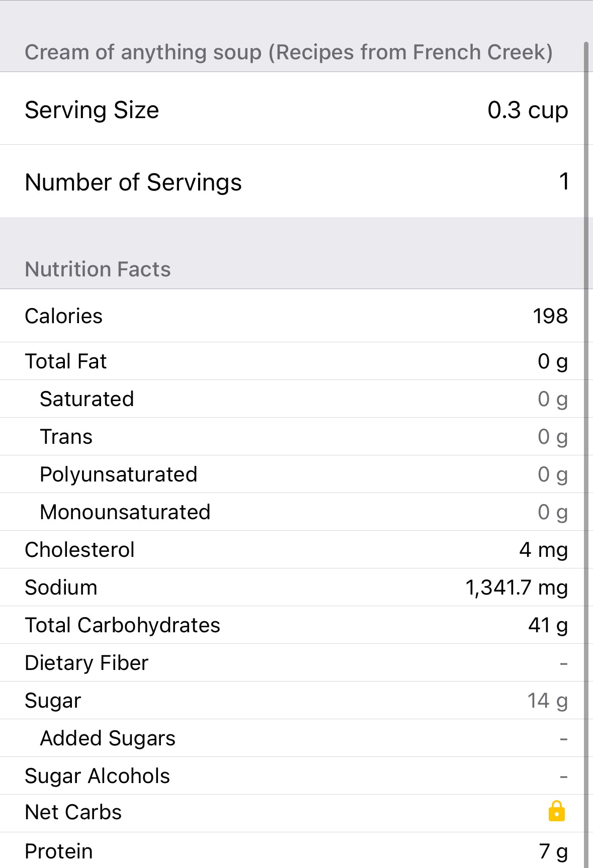The width and height of the screenshot is (593, 868).
Task: Tap the Net Carbs premium lock icon
Action: (556, 811)
